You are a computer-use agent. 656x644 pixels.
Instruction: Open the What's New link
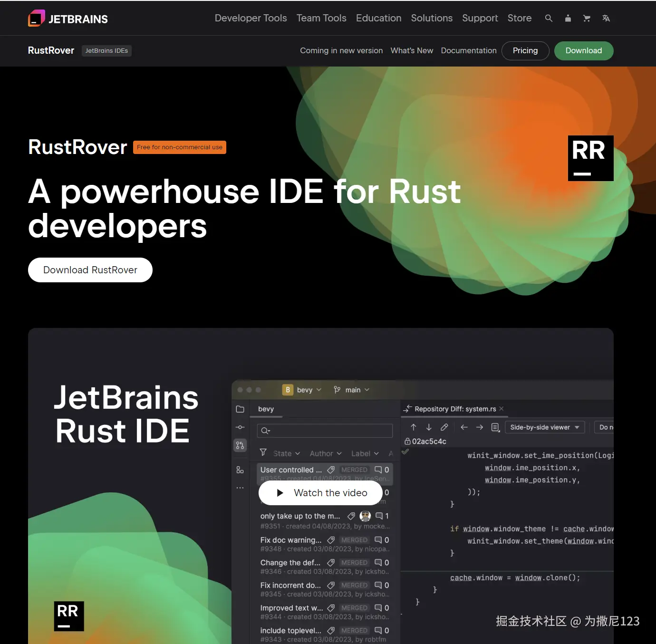(x=412, y=51)
